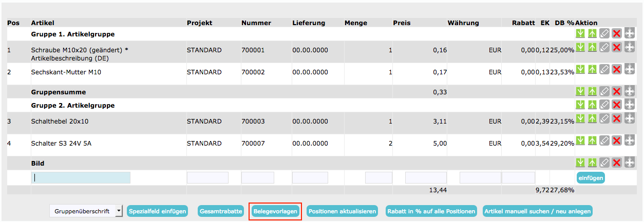Focus the new Artikel name input field

[x=81, y=178]
